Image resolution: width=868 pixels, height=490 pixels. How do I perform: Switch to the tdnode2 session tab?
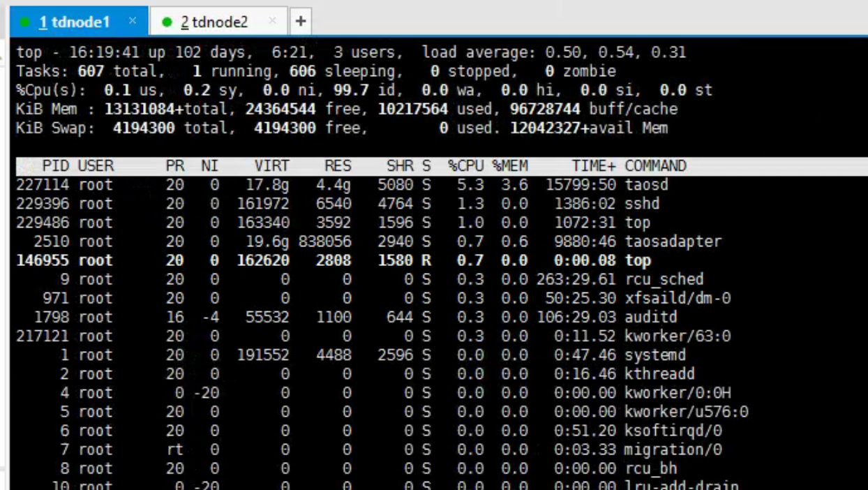tap(218, 22)
